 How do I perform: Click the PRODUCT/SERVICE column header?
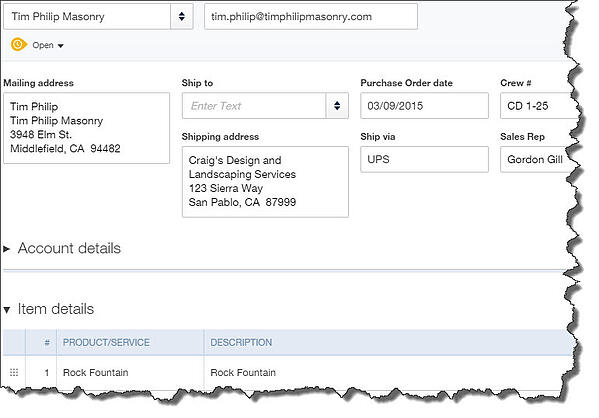pyautogui.click(x=106, y=342)
